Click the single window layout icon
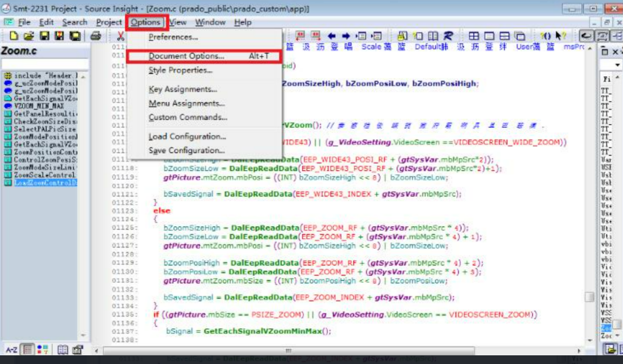 (489, 36)
